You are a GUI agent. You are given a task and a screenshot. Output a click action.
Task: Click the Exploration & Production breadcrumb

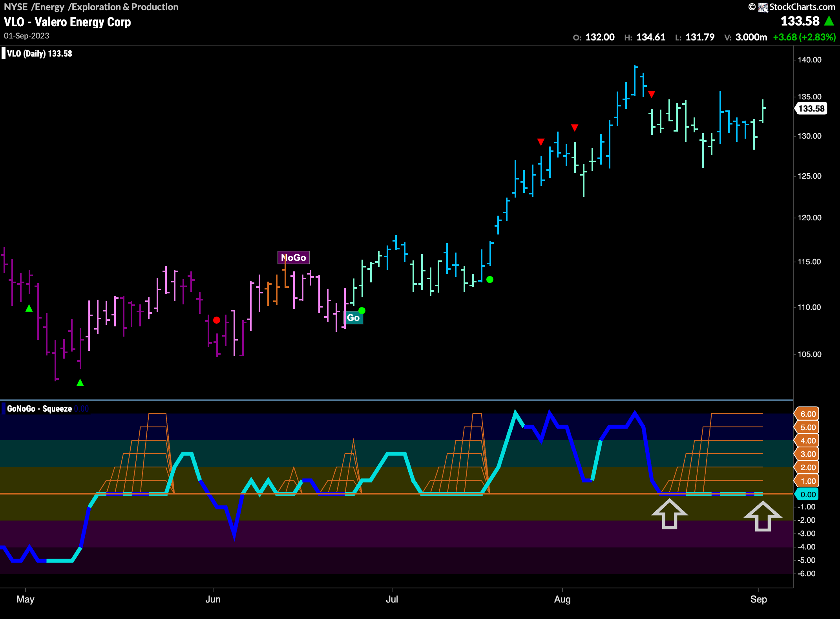tap(125, 7)
